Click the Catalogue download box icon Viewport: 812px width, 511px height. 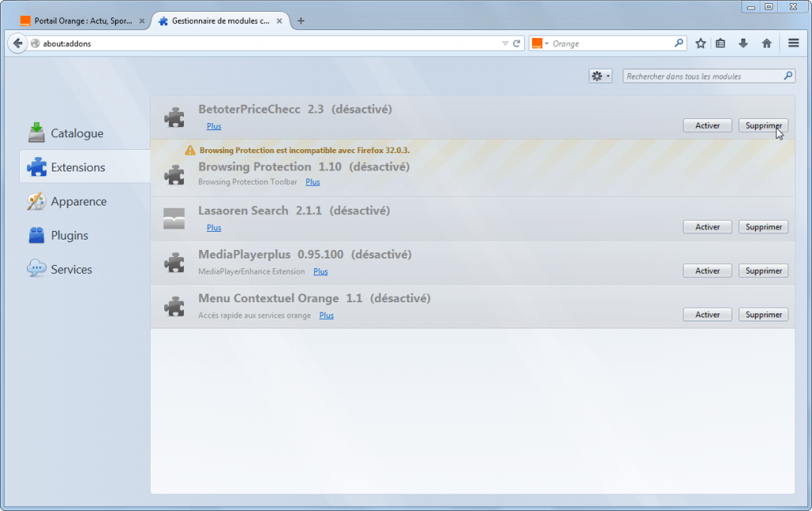coord(36,133)
